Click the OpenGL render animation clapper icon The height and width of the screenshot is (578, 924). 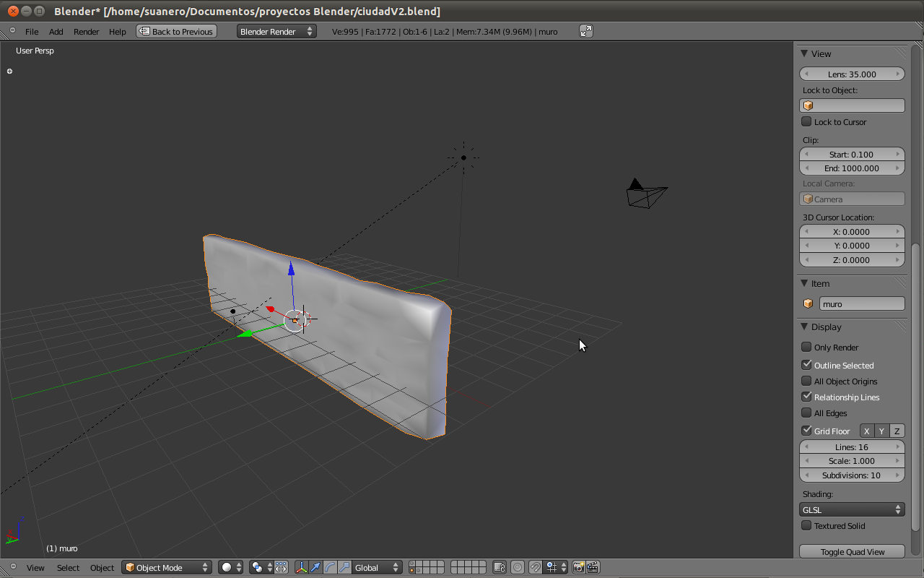pos(593,568)
